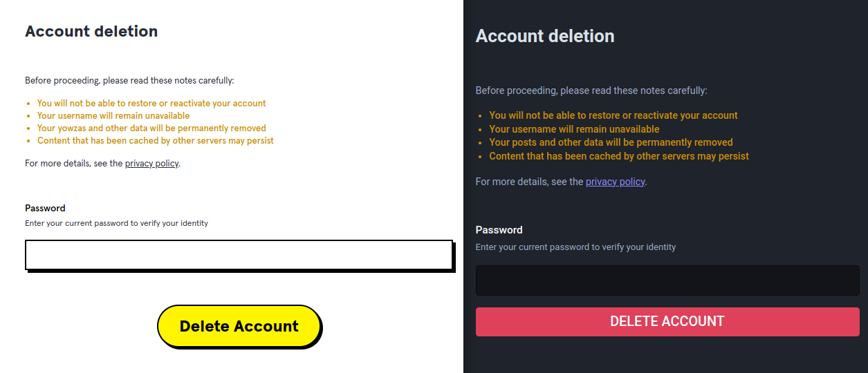The width and height of the screenshot is (868, 373).
Task: Open privacy policy link in light panel
Action: [151, 164]
